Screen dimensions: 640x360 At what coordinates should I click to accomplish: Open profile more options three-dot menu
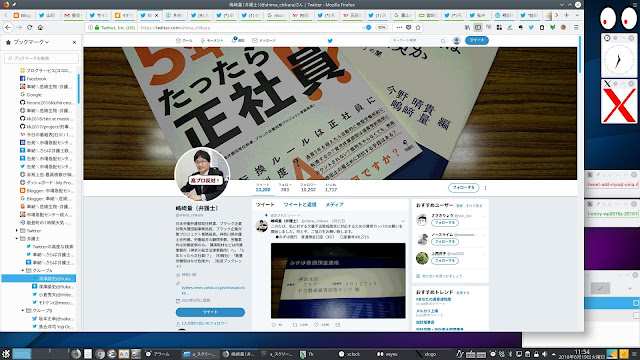(x=485, y=188)
